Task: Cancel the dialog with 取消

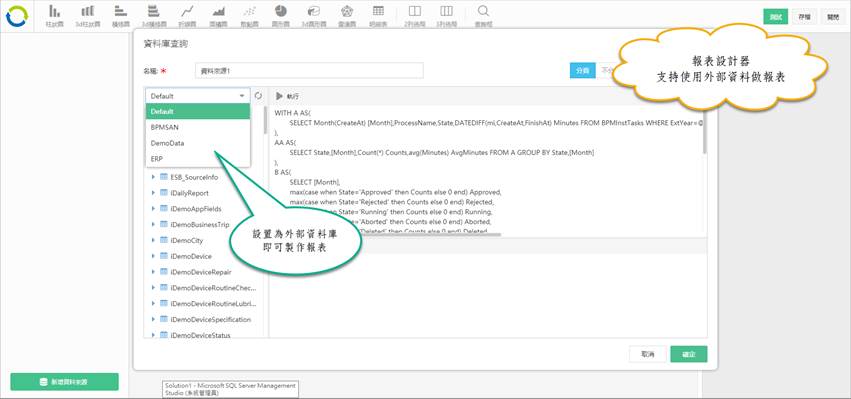Action: [647, 354]
